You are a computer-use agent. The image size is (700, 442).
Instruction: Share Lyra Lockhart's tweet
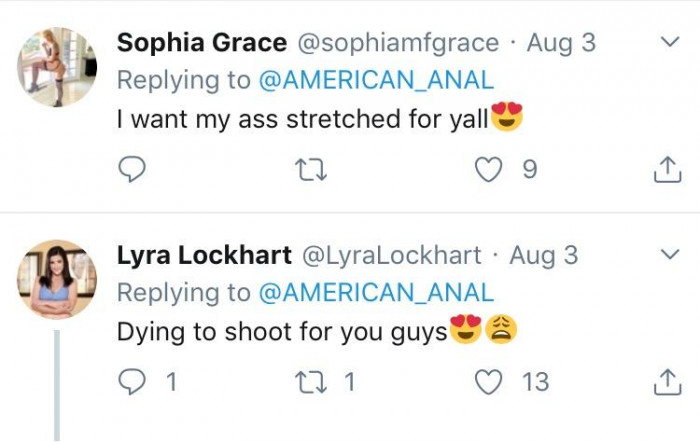[666, 382]
